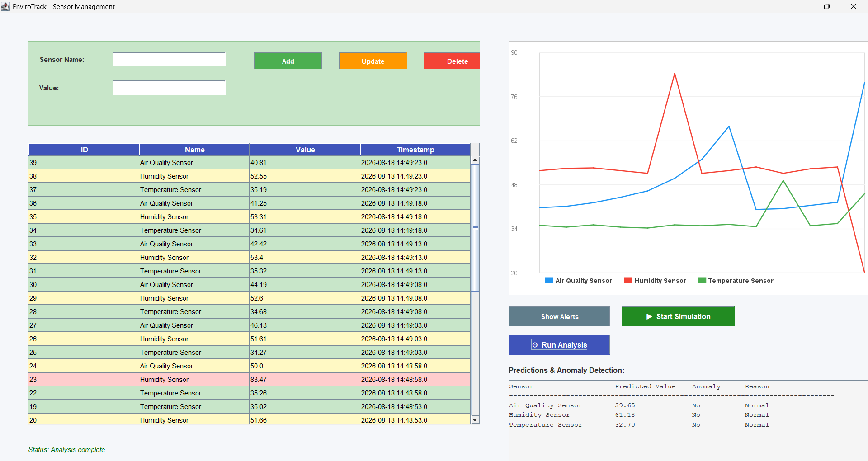Click the value 34.61 cell
Viewport: 868px width, 461px height.
pos(305,230)
